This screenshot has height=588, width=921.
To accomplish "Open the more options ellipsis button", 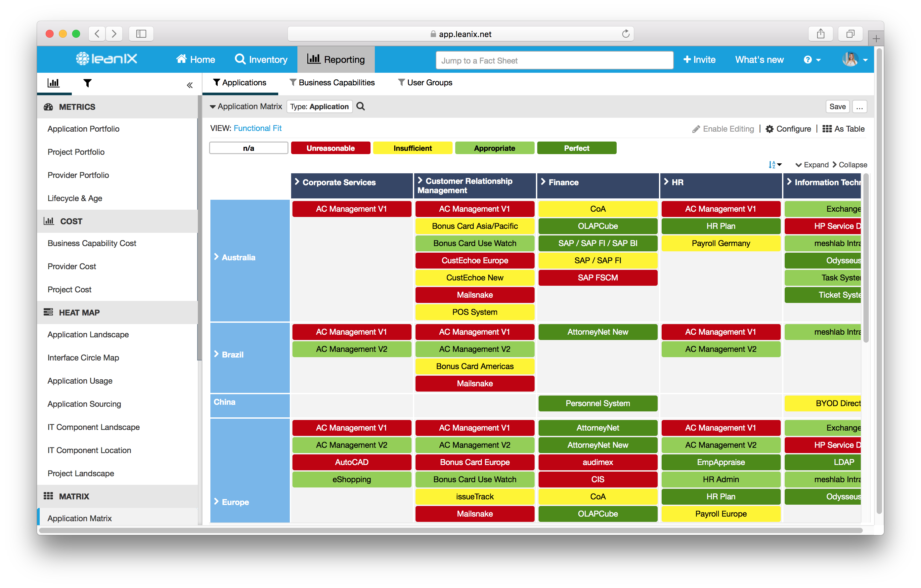I will click(859, 107).
